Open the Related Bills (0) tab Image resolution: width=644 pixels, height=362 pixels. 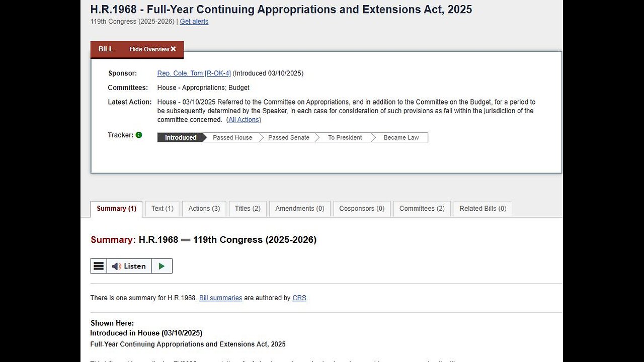click(482, 209)
